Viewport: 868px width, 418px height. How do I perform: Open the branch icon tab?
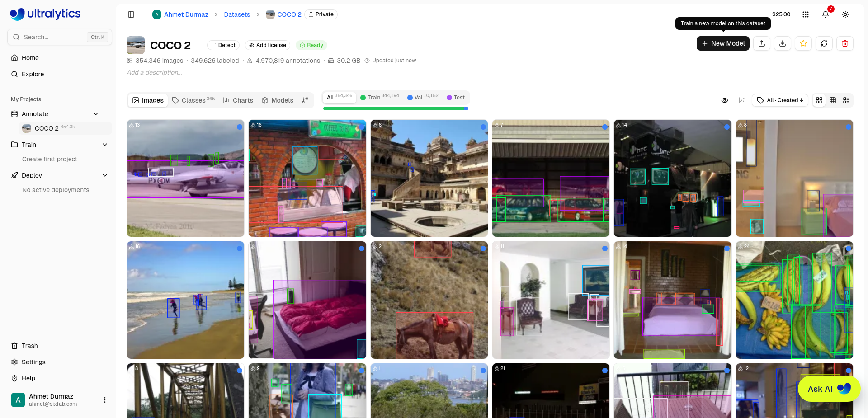(x=305, y=100)
